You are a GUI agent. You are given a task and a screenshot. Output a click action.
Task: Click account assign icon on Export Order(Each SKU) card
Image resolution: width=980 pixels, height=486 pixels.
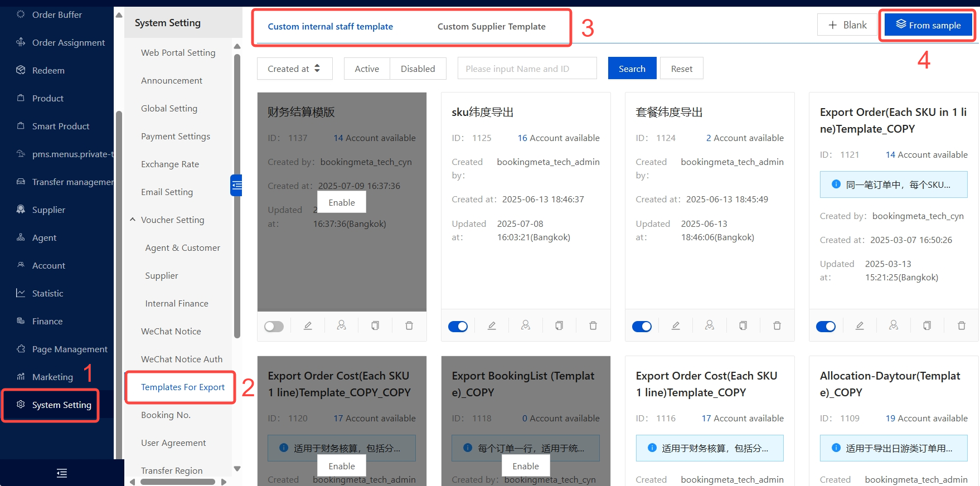pyautogui.click(x=894, y=325)
